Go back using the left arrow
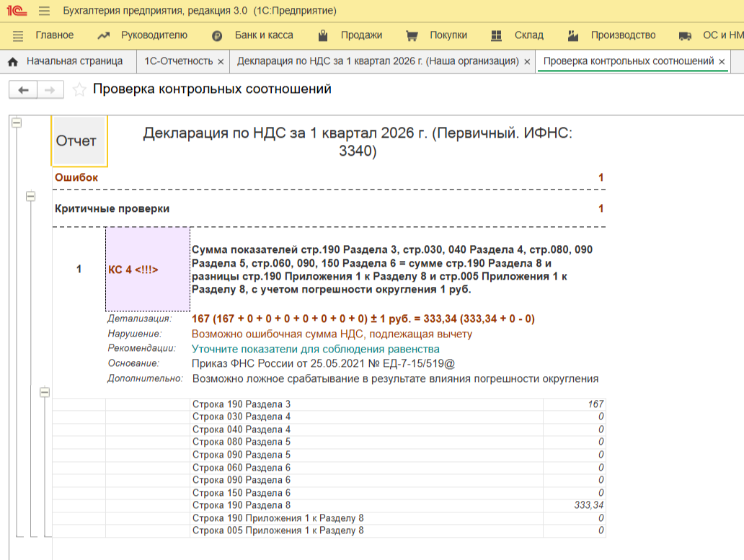 pyautogui.click(x=23, y=89)
